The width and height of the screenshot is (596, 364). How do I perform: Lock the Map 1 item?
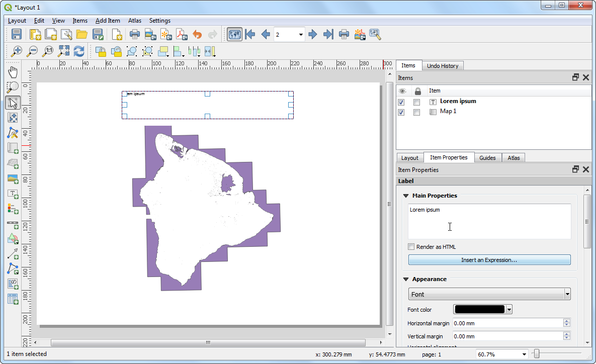(416, 112)
